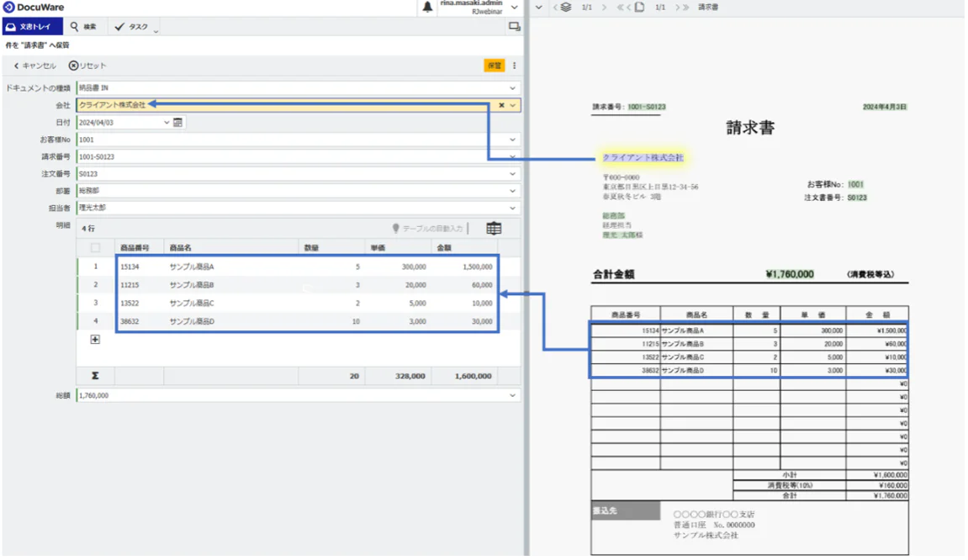Click the plus icon to add table row

coord(95,340)
